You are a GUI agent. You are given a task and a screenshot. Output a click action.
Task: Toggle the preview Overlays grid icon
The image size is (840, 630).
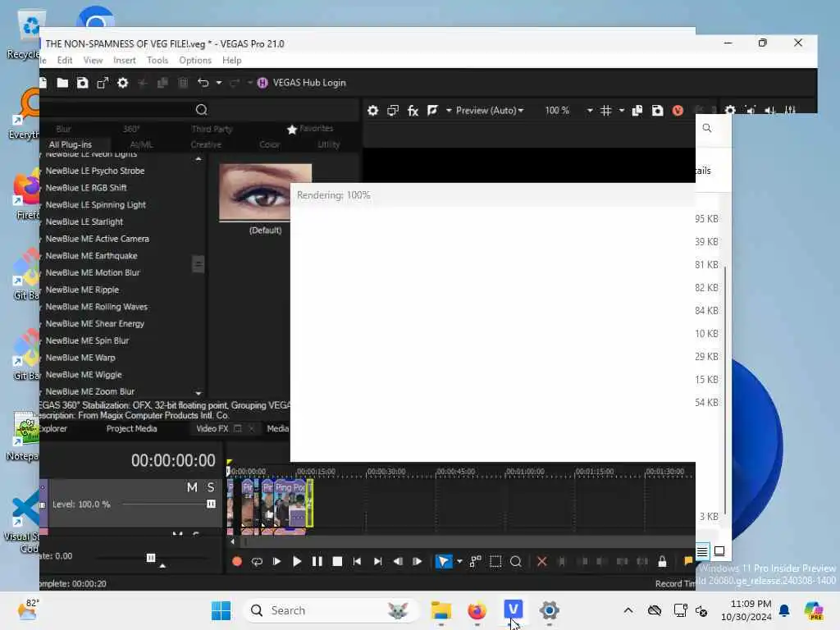pos(606,111)
